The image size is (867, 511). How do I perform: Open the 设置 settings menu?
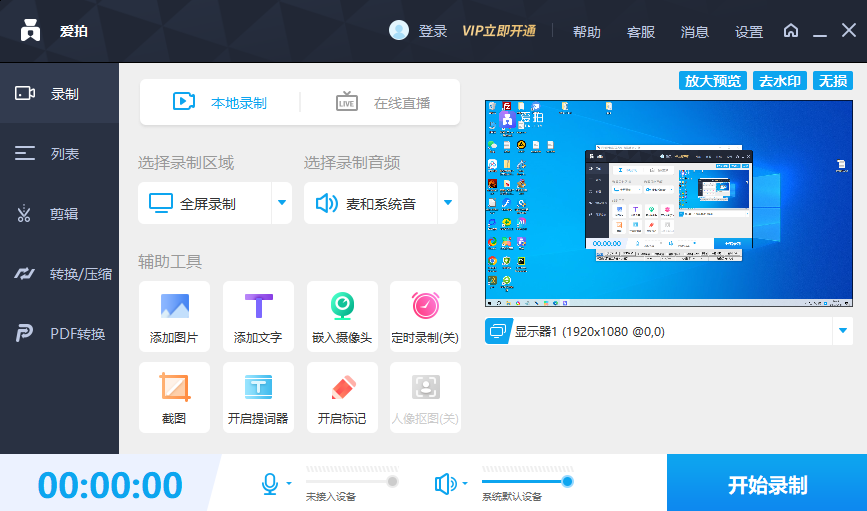tap(749, 32)
